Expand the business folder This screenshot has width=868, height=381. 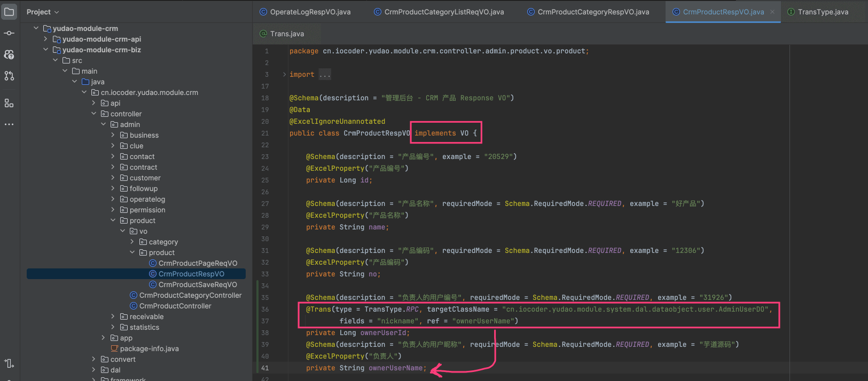pos(113,136)
